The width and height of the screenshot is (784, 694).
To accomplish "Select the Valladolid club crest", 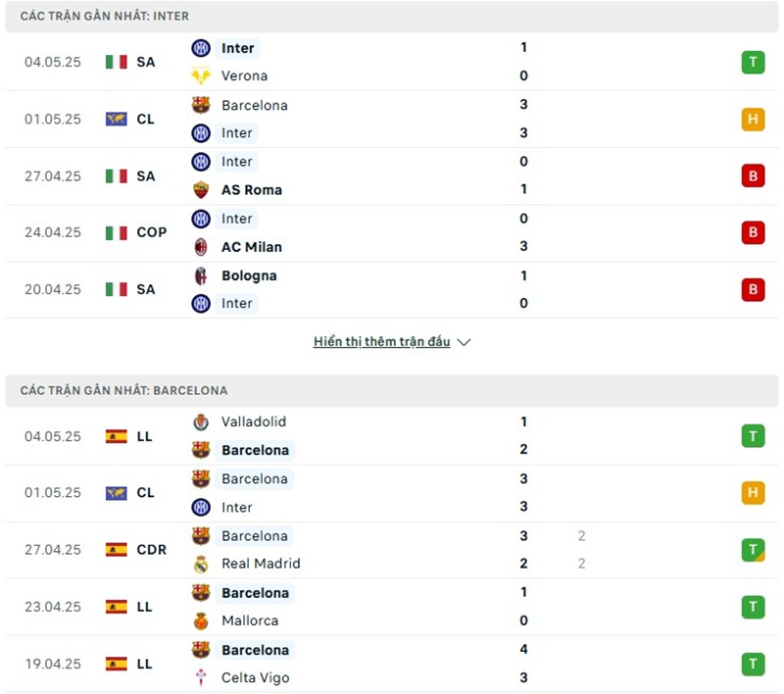I will click(x=201, y=421).
